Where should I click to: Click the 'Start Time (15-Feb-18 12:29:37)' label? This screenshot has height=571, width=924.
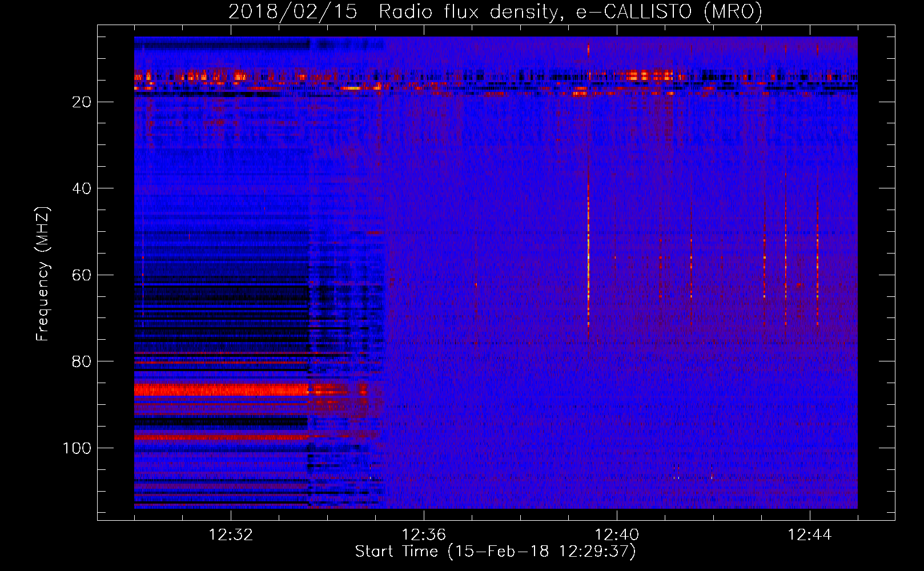pyautogui.click(x=495, y=551)
